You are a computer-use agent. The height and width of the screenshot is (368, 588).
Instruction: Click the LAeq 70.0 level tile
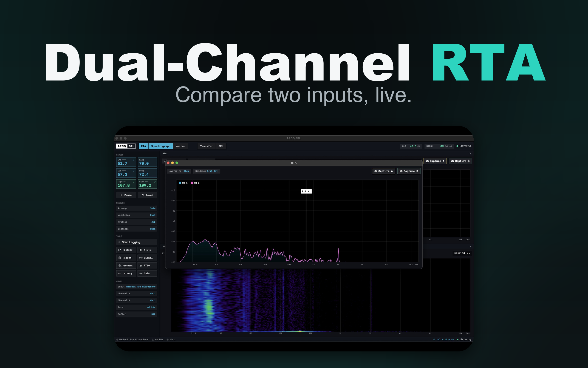pos(147,162)
